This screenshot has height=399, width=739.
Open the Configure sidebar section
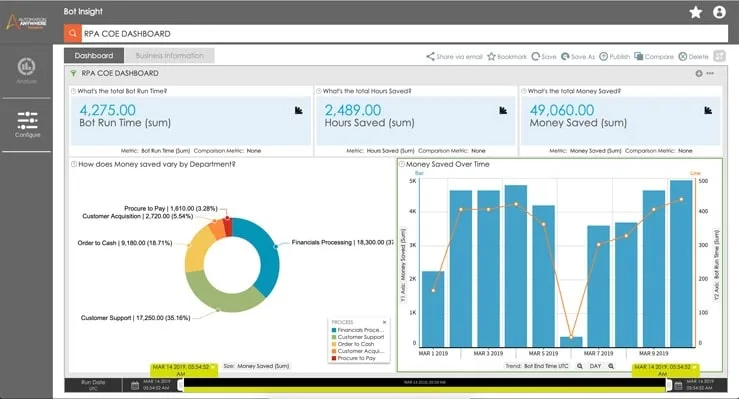tap(27, 124)
